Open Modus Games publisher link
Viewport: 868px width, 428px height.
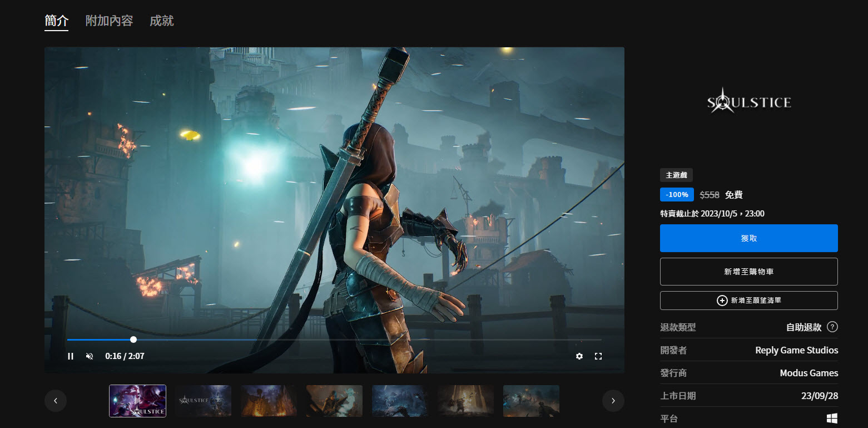(x=809, y=373)
